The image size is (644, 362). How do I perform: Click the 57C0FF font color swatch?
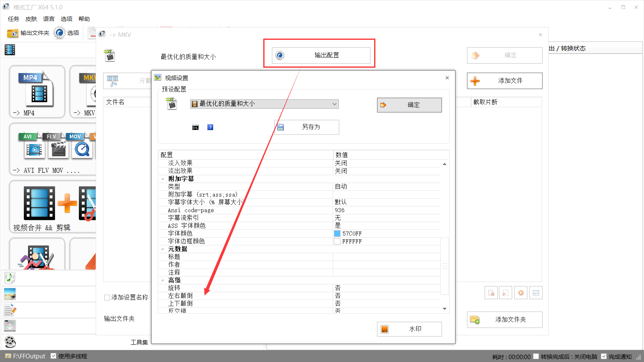[x=337, y=234]
